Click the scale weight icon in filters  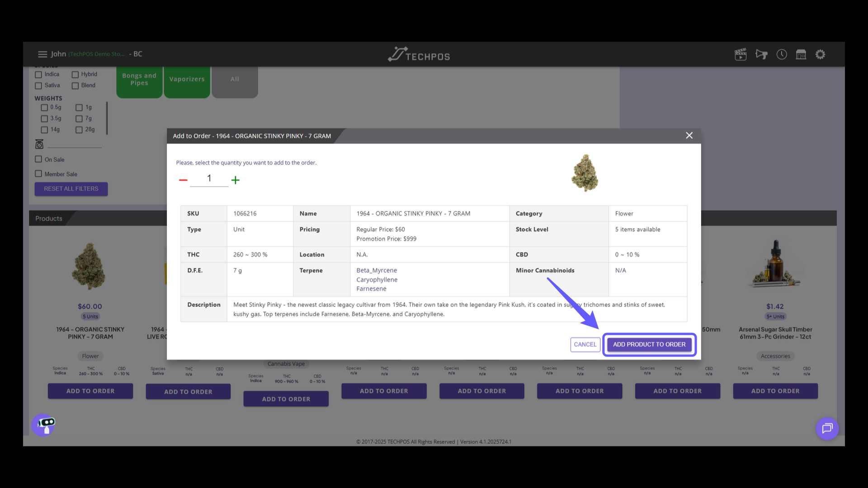point(39,144)
